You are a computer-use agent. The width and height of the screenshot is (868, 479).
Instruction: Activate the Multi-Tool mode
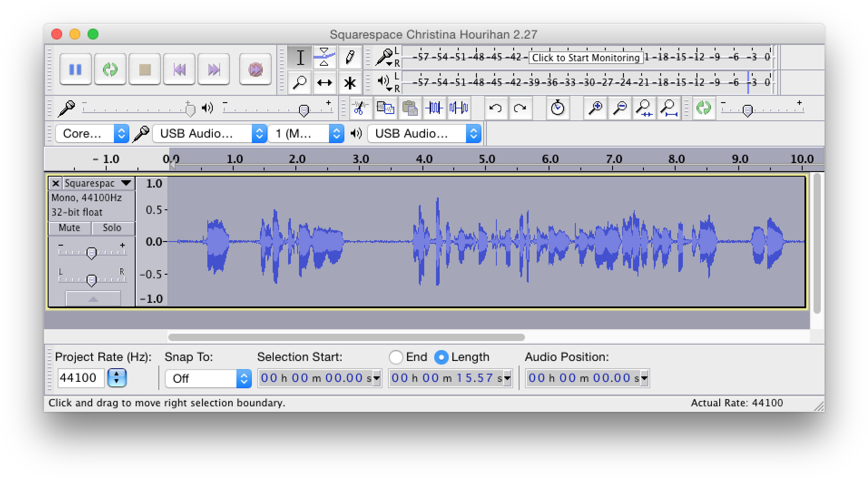point(350,83)
